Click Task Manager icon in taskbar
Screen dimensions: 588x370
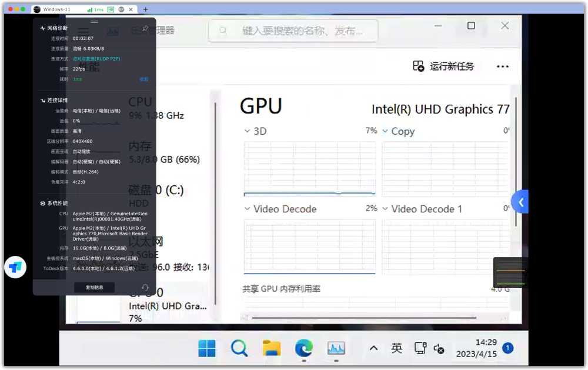336,349
